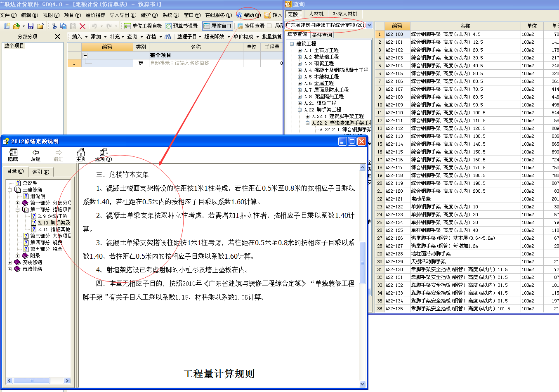
Task: Open the 单价构成 dropdown
Action: pyautogui.click(x=246, y=37)
